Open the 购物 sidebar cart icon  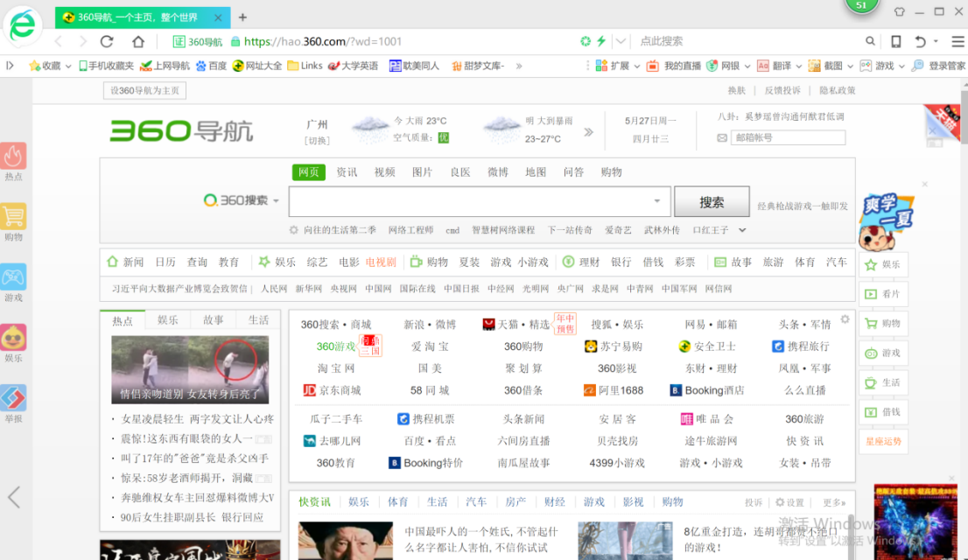(13, 216)
